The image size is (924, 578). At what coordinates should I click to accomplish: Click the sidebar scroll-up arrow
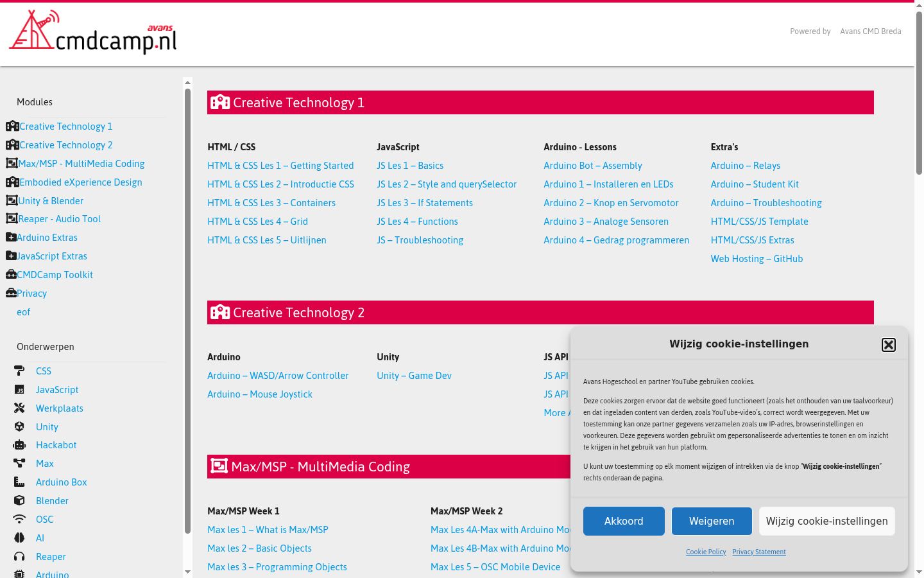(187, 82)
